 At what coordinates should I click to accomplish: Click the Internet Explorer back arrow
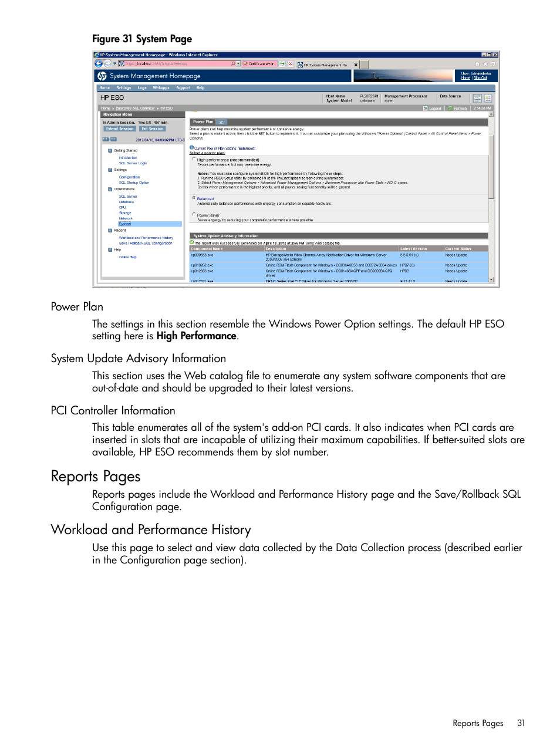coord(99,63)
